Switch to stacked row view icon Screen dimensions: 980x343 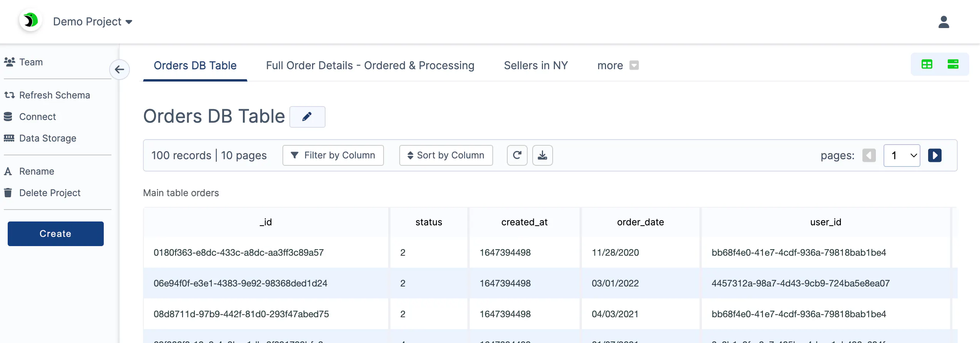click(953, 64)
